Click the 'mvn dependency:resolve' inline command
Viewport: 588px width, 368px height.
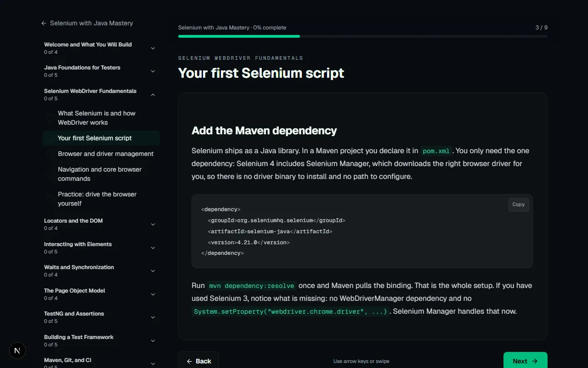[252, 286]
